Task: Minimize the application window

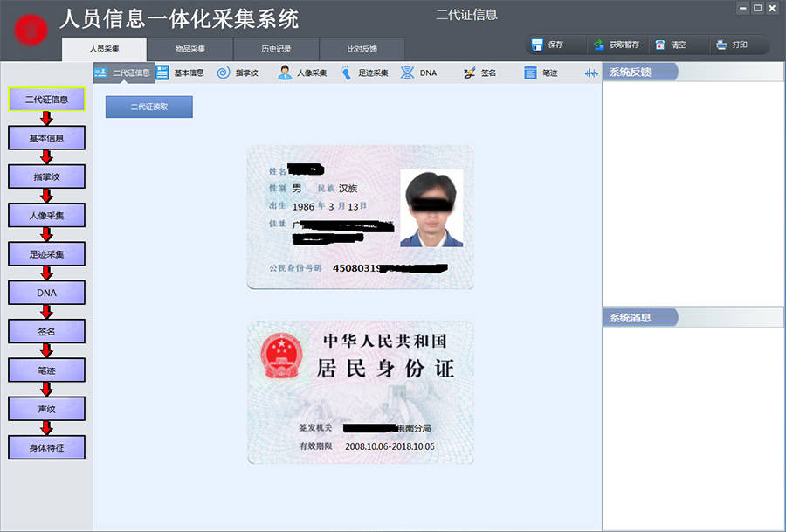Action: tap(743, 8)
